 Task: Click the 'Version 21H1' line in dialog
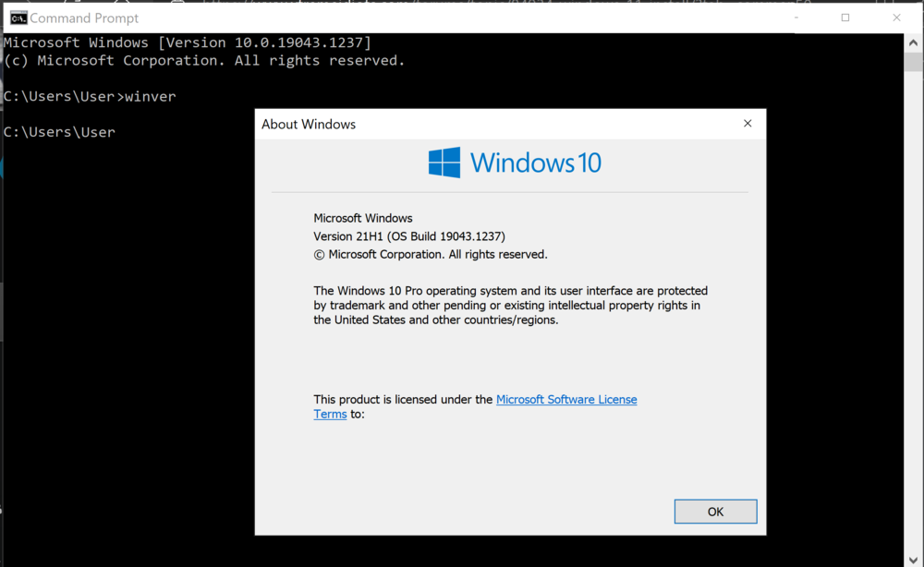tap(409, 236)
